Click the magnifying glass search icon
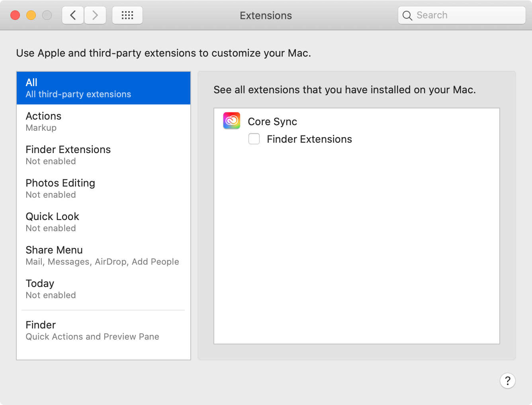The width and height of the screenshot is (532, 405). click(x=407, y=16)
